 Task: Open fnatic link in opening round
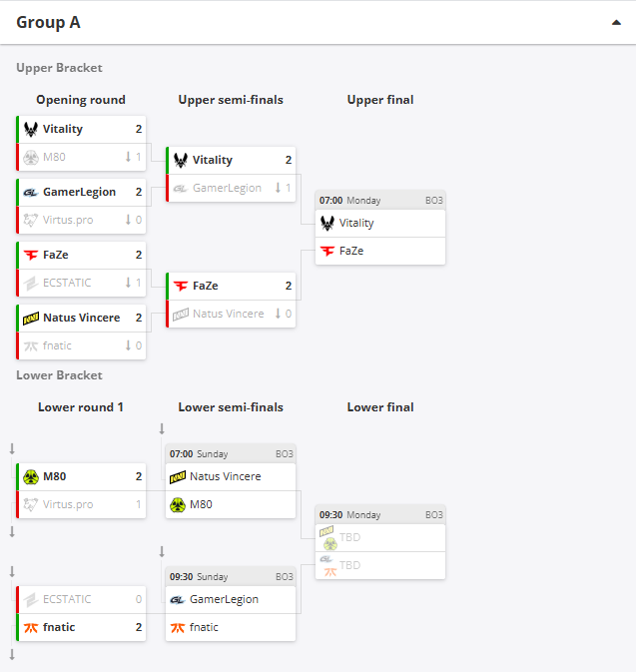click(x=57, y=345)
